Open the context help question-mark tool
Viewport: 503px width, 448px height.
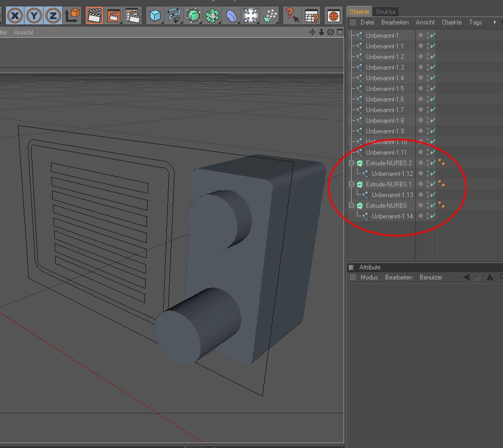click(292, 15)
